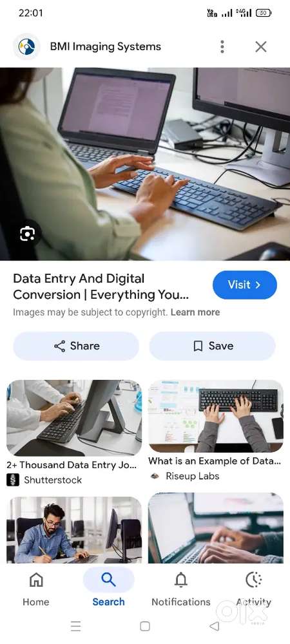The height and width of the screenshot is (644, 290).
Task: Open recent apps via the three-line icon
Action: click(x=75, y=626)
